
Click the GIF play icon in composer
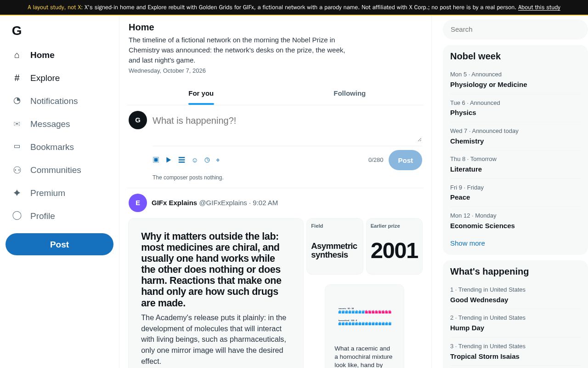pos(169,160)
